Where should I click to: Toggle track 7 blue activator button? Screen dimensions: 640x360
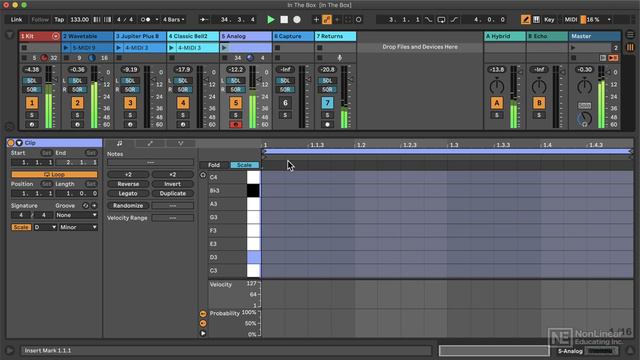click(x=327, y=103)
